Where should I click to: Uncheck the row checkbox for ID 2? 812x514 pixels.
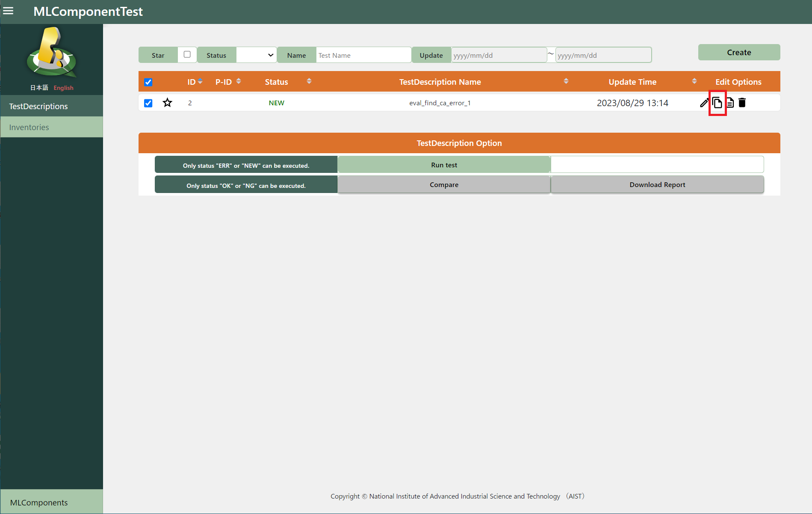148,103
